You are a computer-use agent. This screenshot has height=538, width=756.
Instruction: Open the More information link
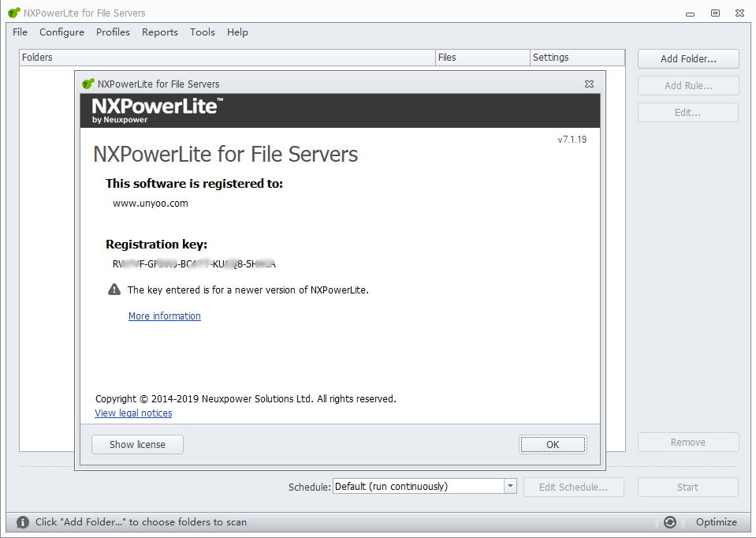click(x=165, y=316)
